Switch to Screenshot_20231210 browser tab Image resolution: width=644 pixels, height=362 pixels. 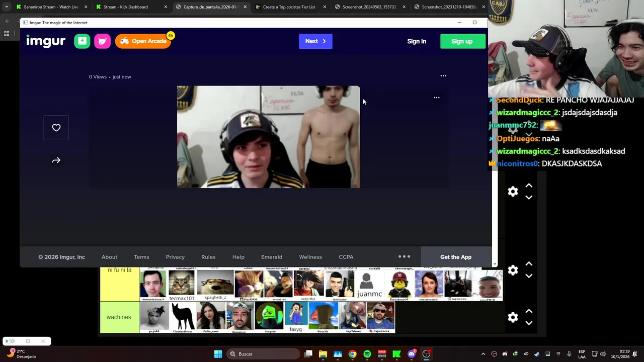coord(449,7)
